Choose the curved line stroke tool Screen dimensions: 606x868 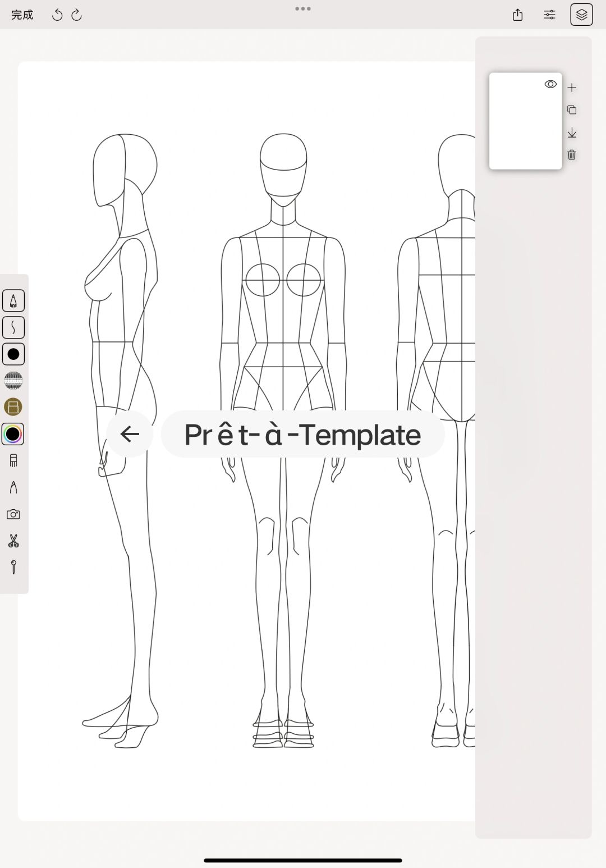pos(13,327)
